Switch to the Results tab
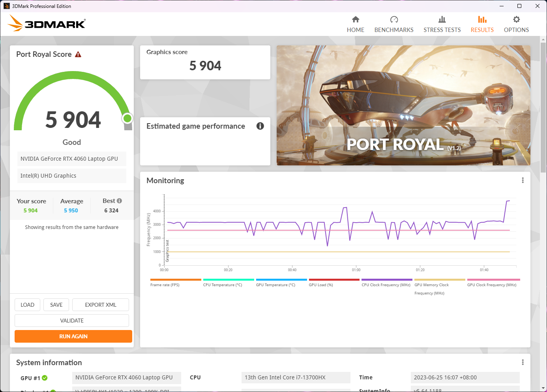547x392 pixels. [x=482, y=24]
